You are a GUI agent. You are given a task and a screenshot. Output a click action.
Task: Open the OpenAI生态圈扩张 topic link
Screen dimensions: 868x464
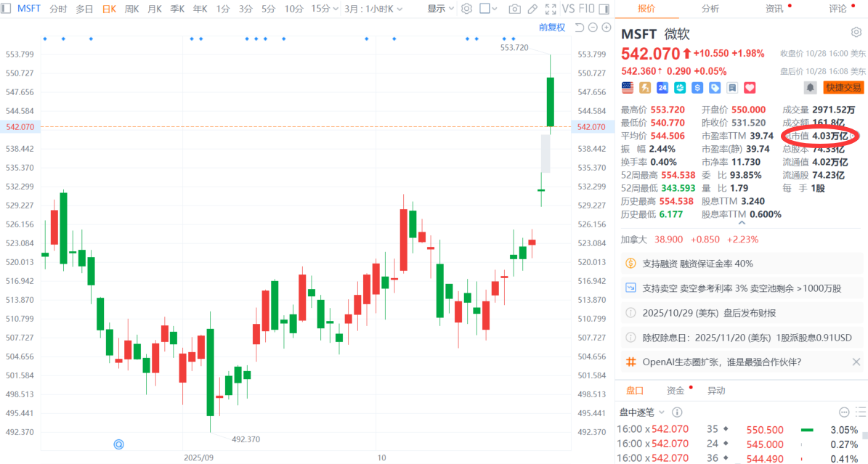point(722,362)
